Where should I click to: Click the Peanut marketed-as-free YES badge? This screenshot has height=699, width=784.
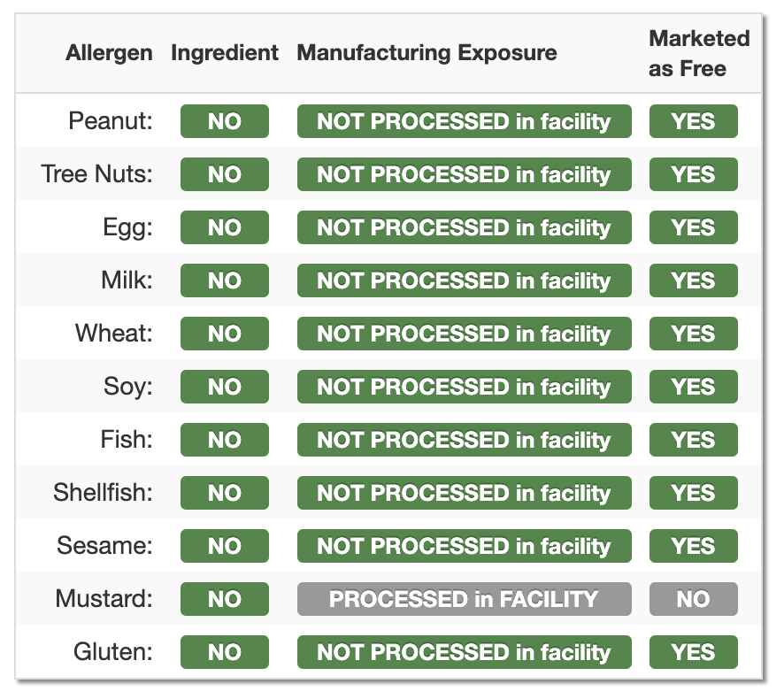pyautogui.click(x=694, y=121)
